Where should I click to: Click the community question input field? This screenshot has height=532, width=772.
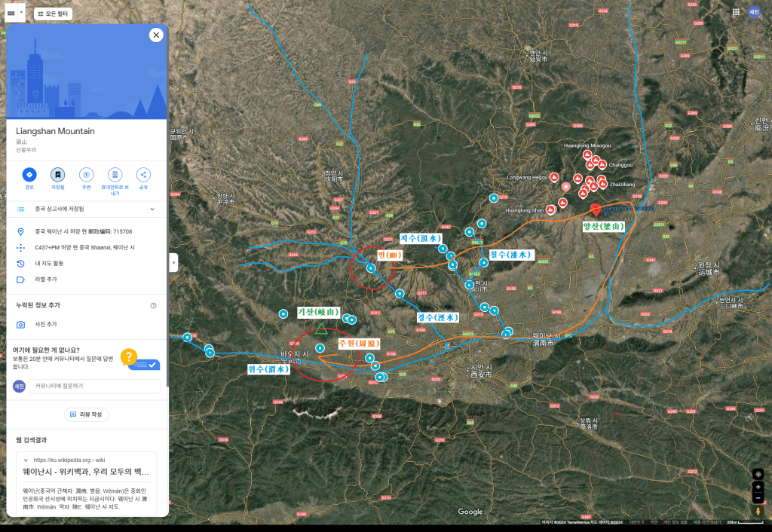(94, 386)
